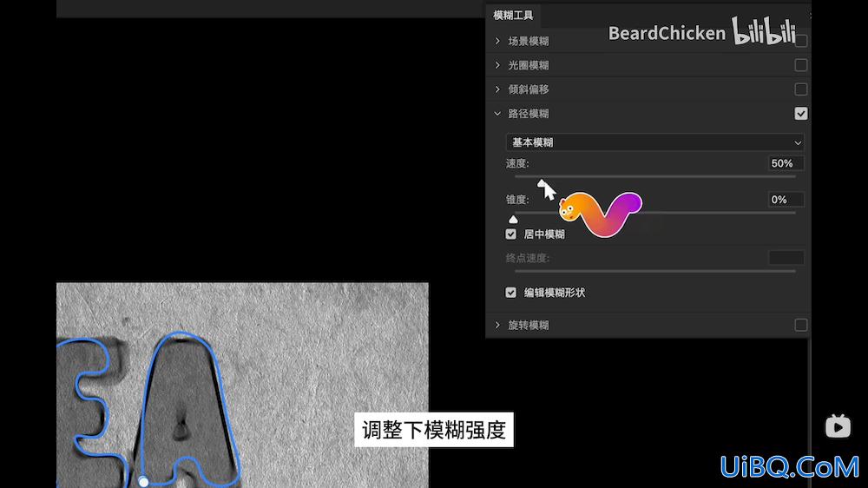
Task: Click the 速度 slider handle
Action: click(x=542, y=183)
